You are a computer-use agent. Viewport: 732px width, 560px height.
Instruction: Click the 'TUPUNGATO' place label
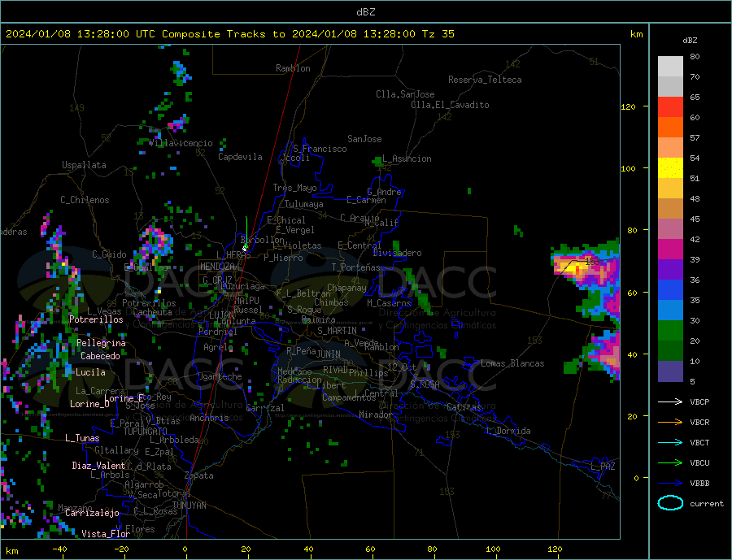click(146, 432)
